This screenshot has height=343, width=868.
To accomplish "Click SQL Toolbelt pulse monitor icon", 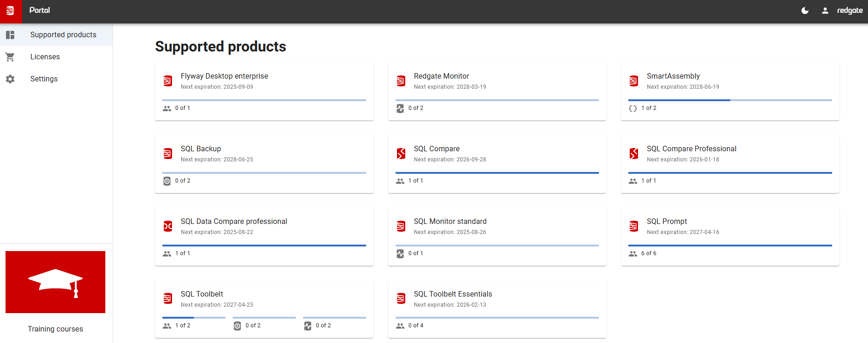I will 308,326.
